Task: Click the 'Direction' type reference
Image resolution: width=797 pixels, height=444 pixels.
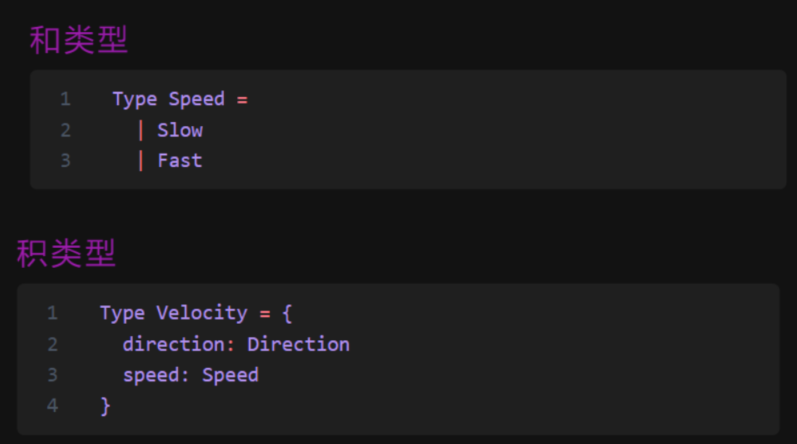Action: click(x=298, y=344)
